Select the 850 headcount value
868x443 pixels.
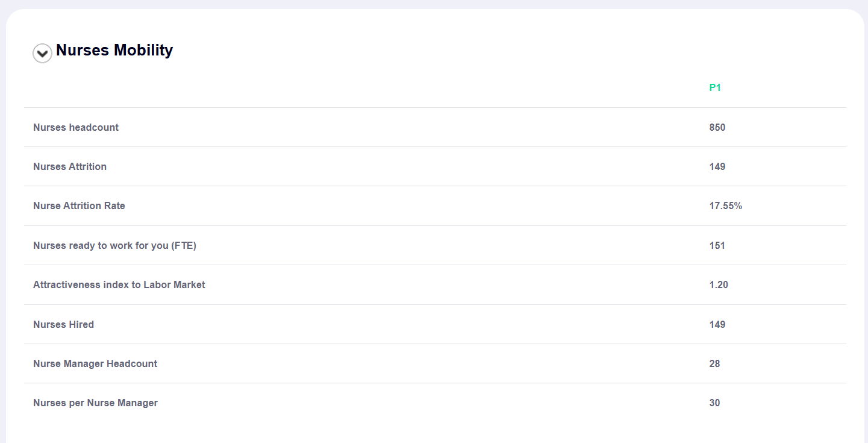[x=717, y=127]
